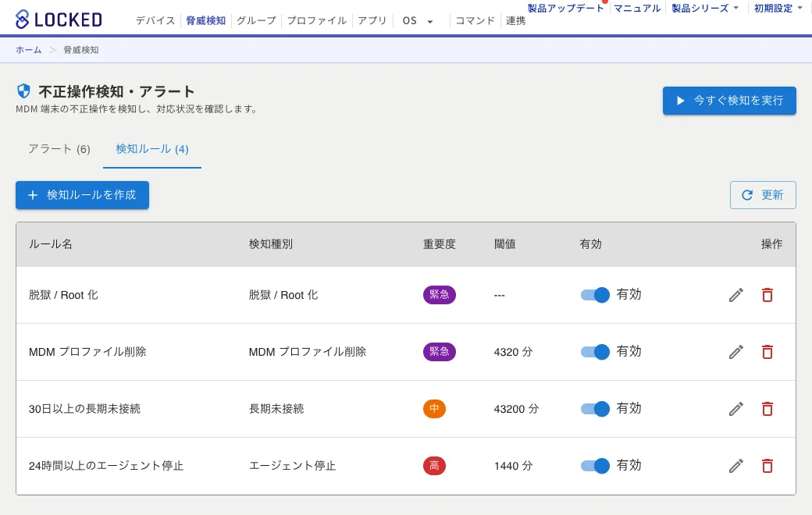This screenshot has width=812, height=515.
Task: Open the 脅威検知 menu
Action: (x=205, y=21)
